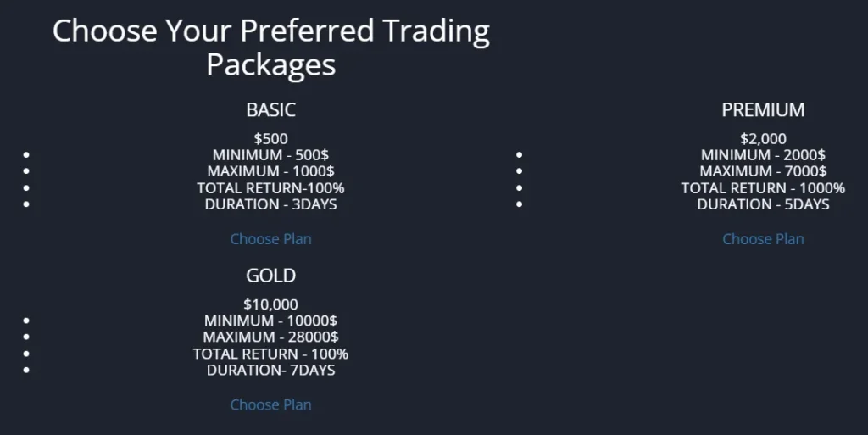This screenshot has height=435, width=868.
Task: Click 'TOTAL RETURN-100%' in BASIC list
Action: [x=270, y=188]
